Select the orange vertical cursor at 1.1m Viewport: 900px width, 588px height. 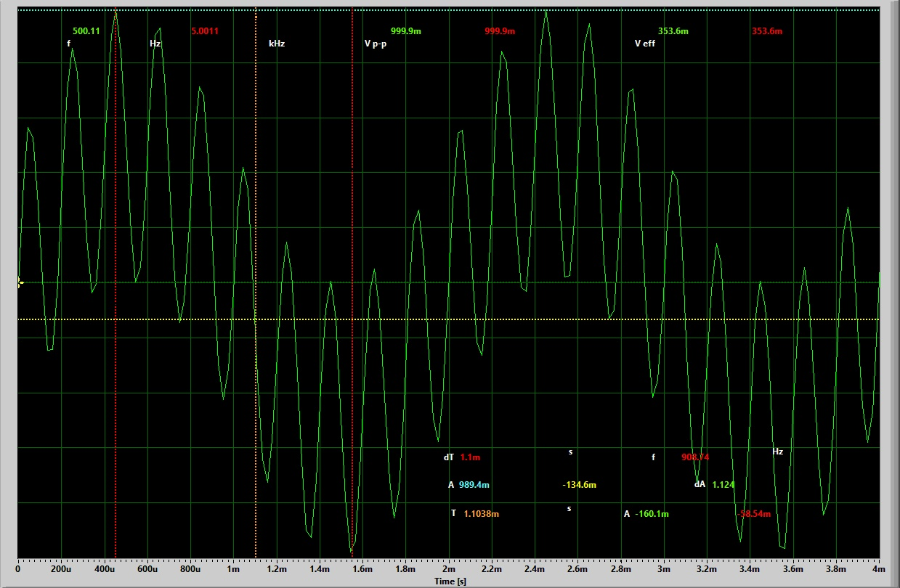coord(256,283)
